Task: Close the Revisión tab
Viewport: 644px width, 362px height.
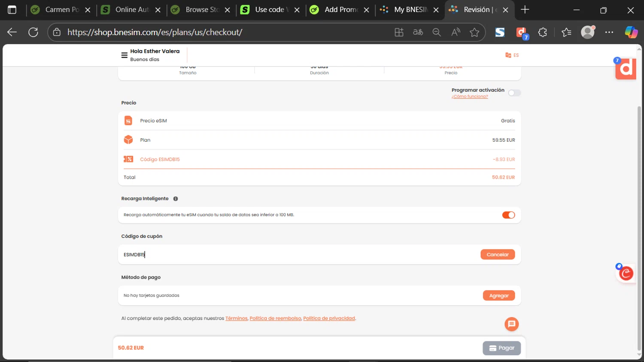Action: [x=506, y=10]
